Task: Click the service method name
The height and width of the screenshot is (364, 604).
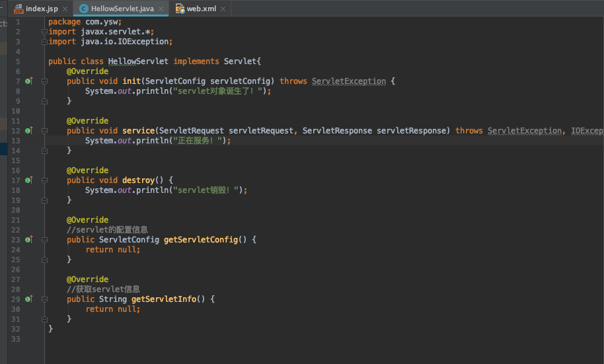Action: 138,131
